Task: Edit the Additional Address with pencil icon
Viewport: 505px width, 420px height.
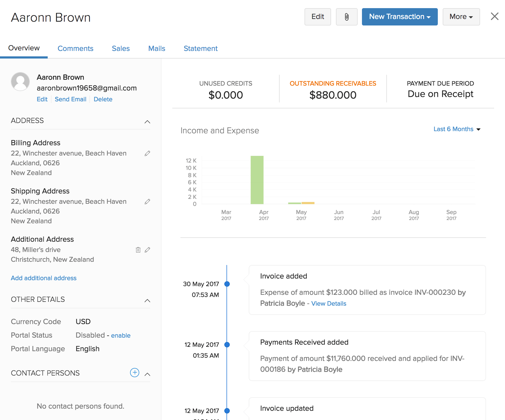Action: [147, 250]
